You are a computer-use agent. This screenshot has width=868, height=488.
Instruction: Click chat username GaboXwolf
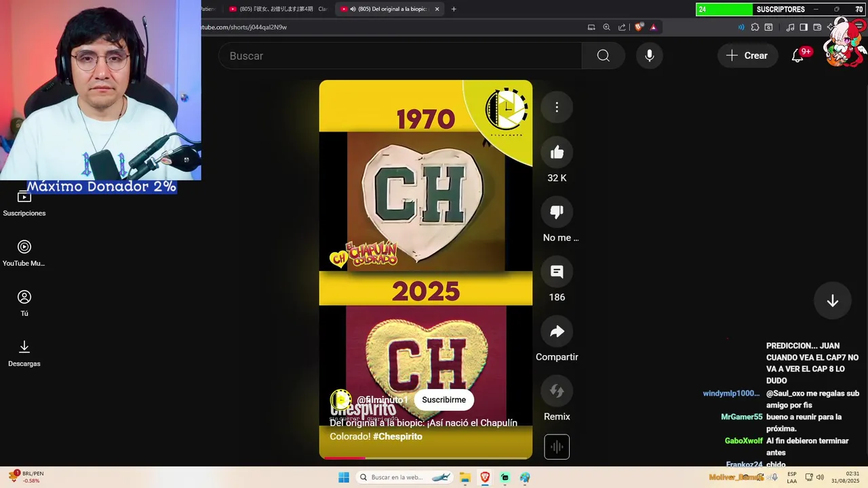click(743, 441)
